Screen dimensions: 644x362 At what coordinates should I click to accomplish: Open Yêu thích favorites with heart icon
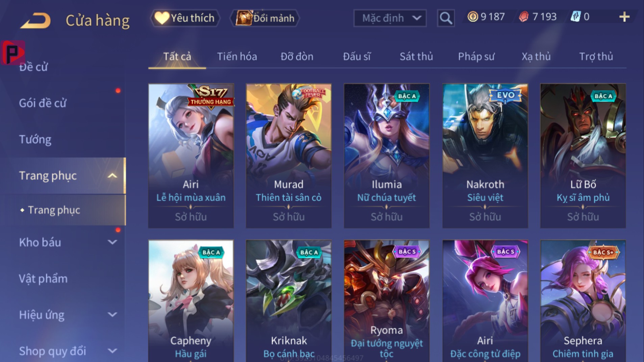coord(185,18)
